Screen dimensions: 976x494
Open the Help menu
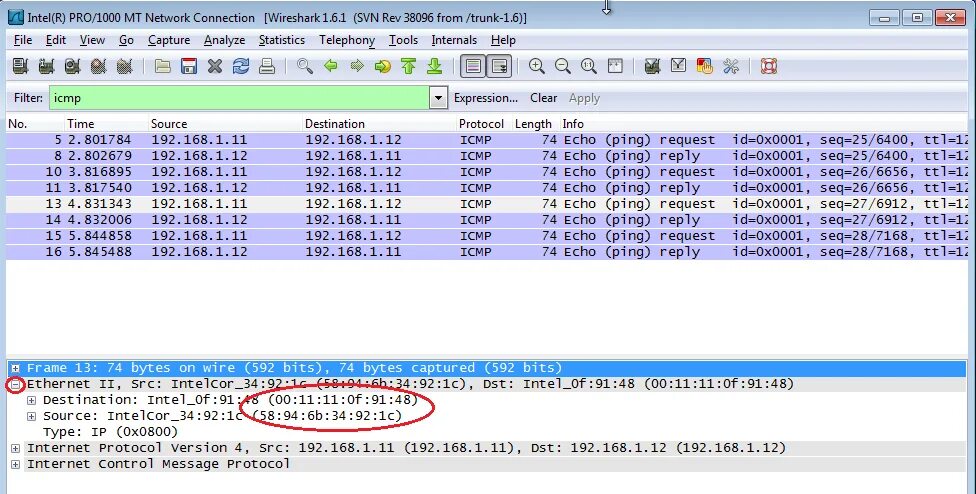pyautogui.click(x=503, y=40)
